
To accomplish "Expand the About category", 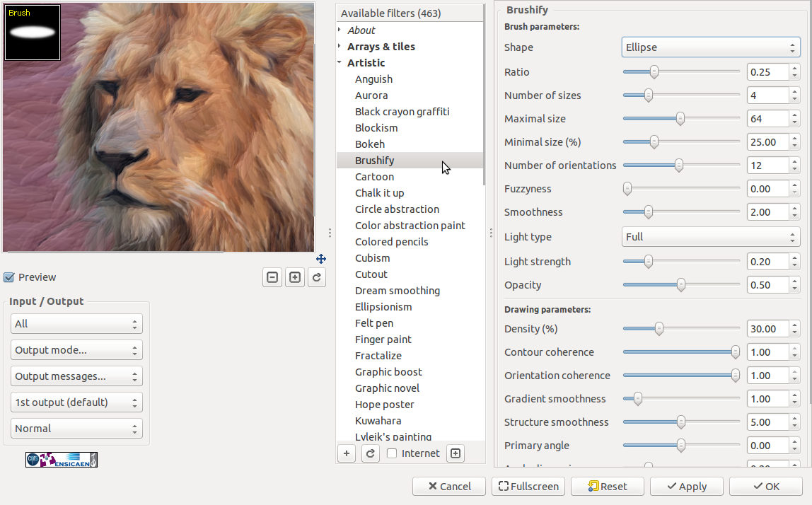I will tap(340, 30).
